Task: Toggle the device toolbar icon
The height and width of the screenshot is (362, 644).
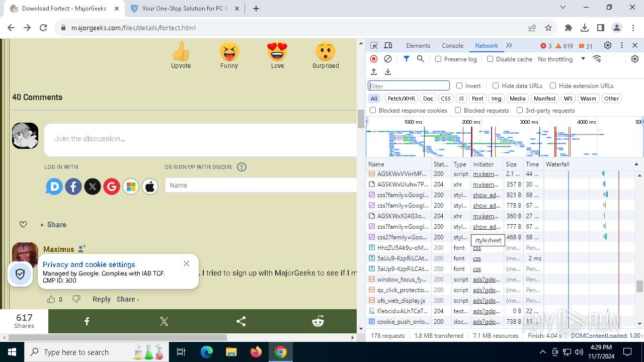Action: click(388, 46)
